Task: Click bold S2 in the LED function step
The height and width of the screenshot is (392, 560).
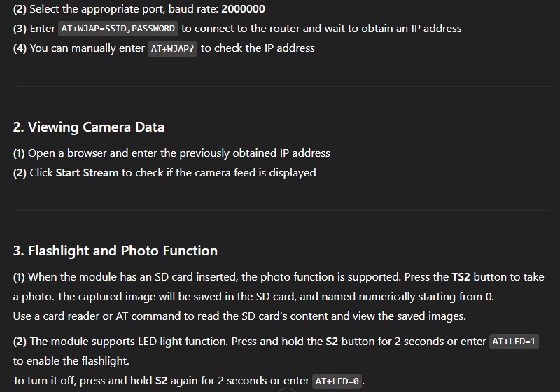Action: (x=332, y=342)
